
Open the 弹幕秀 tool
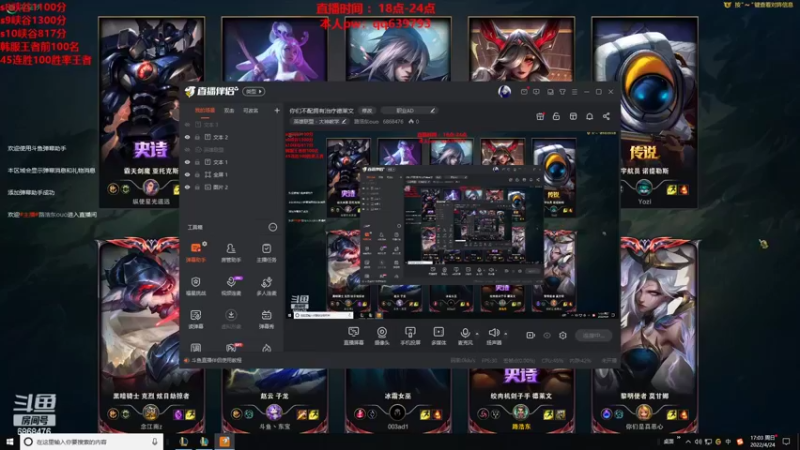click(x=266, y=319)
